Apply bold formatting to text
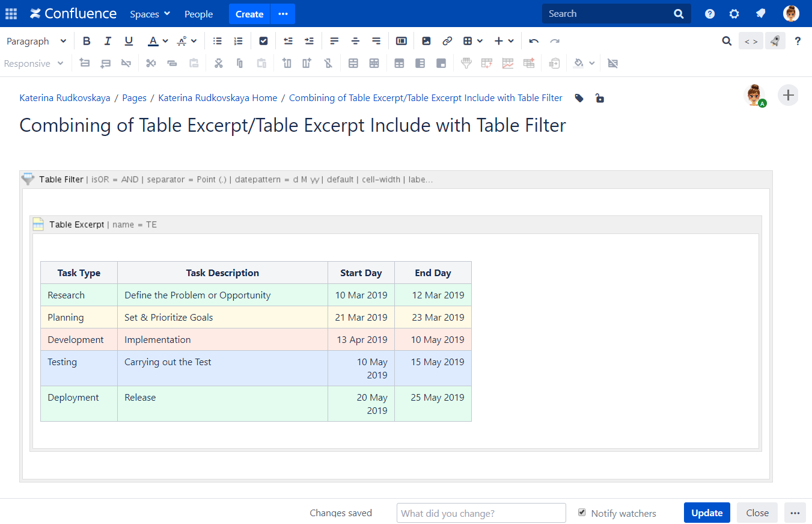 [87, 41]
